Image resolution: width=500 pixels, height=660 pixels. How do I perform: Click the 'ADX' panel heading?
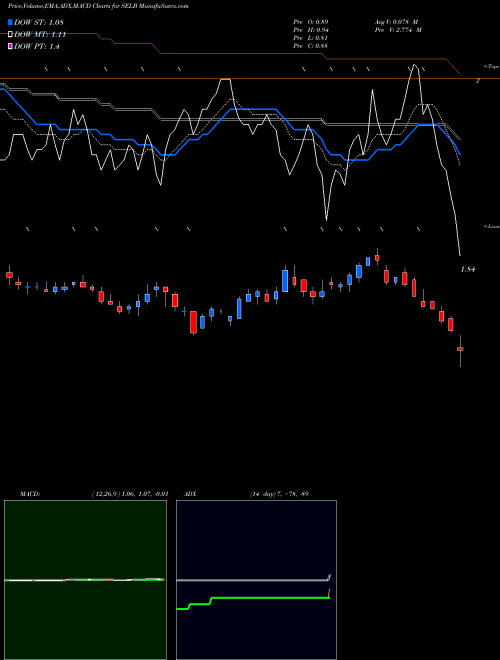tap(190, 494)
